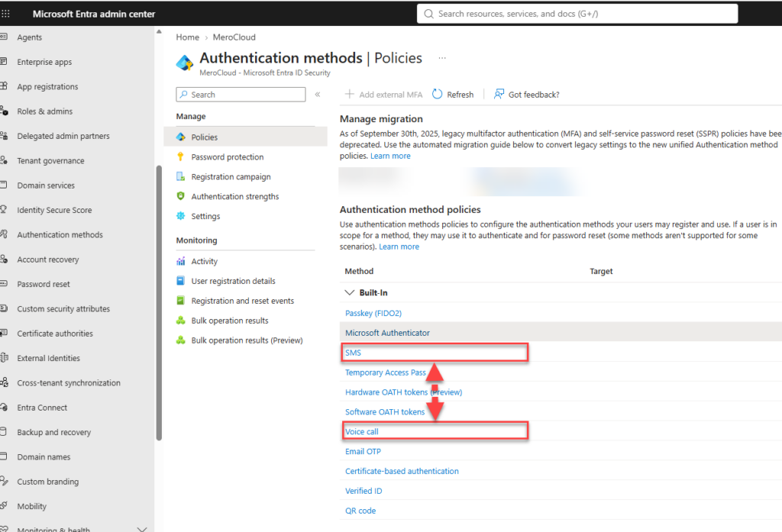Click the Registration and reset events icon
Viewport: 782px width, 532px height.
180,301
